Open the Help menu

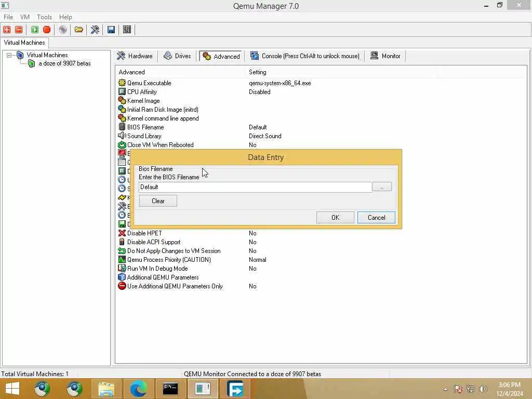coord(65,17)
